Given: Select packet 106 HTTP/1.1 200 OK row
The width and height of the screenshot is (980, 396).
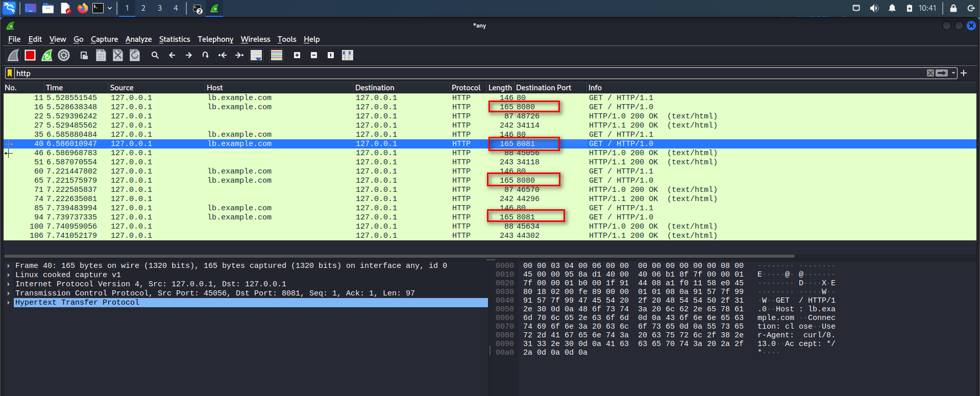Looking at the screenshot, I should click(x=490, y=235).
